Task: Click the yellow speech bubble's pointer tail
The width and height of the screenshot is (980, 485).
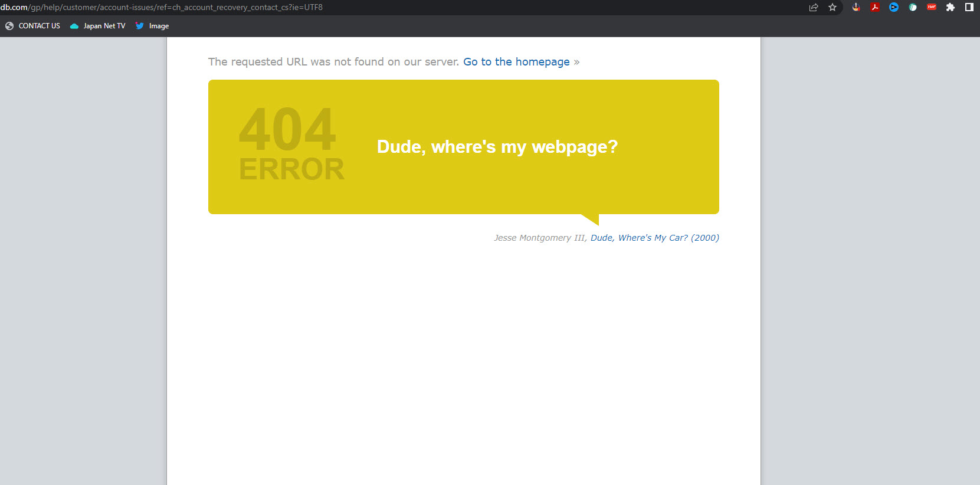Action: 593,219
